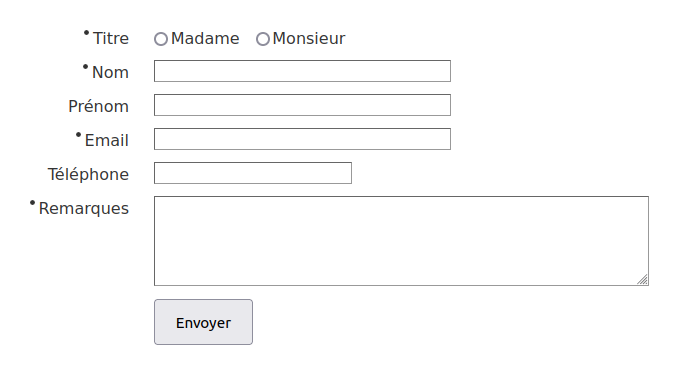Click the Monsieur option label text

308,38
